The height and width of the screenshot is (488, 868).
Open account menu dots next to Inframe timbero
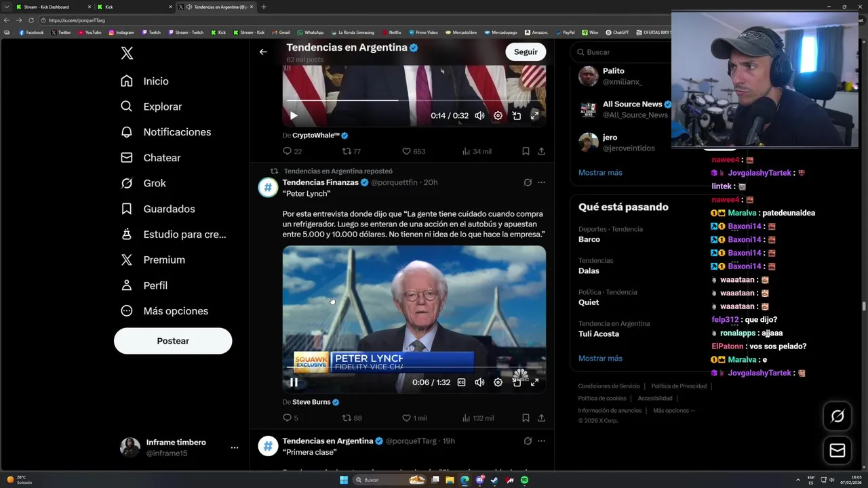coord(234,448)
